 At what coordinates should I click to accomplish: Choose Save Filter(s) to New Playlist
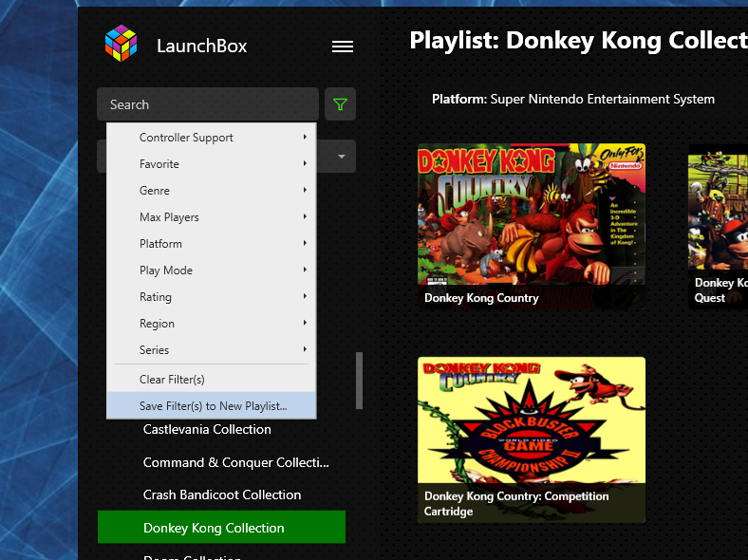click(212, 406)
